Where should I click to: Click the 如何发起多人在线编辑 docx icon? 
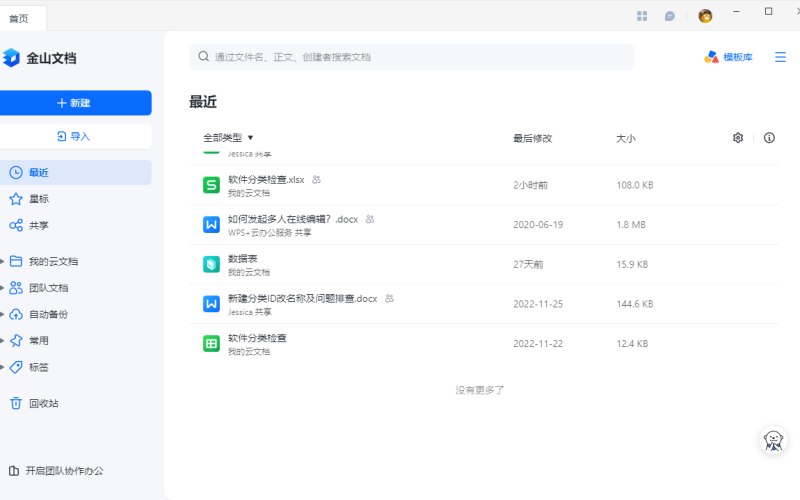tap(211, 224)
